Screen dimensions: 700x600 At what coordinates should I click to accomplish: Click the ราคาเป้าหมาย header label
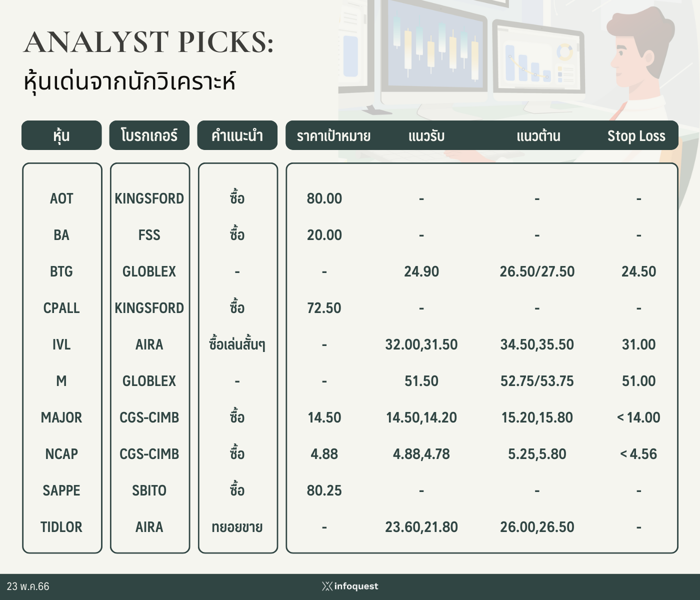(x=333, y=136)
